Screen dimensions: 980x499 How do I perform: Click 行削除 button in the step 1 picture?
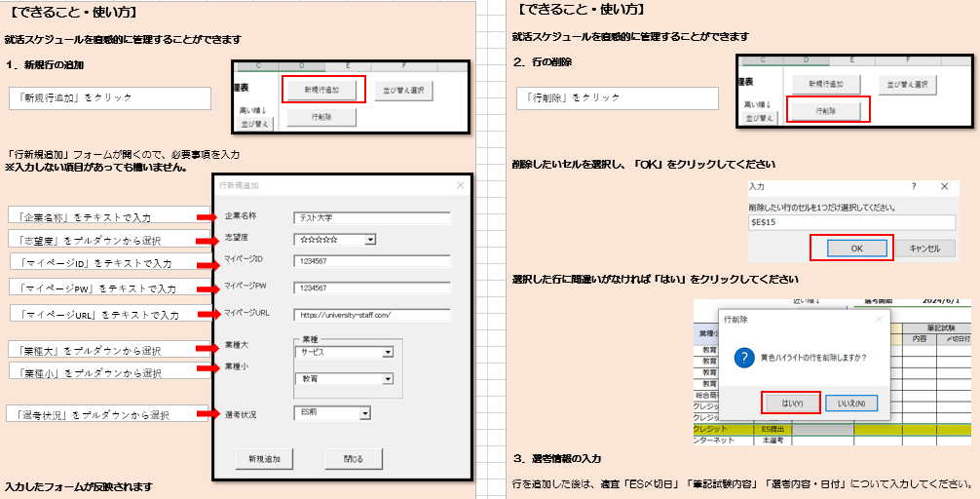pos(321,117)
